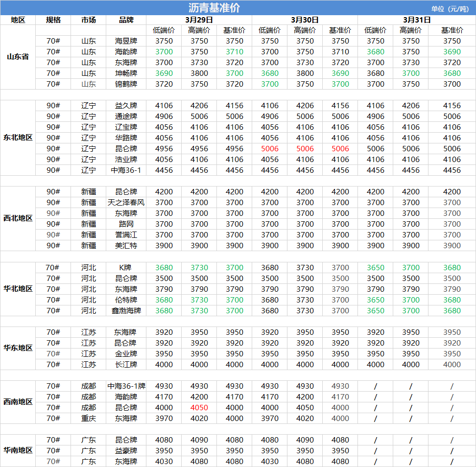476x467 pixels.
Task: Click the 海昱牌 brand cell
Action: point(126,41)
